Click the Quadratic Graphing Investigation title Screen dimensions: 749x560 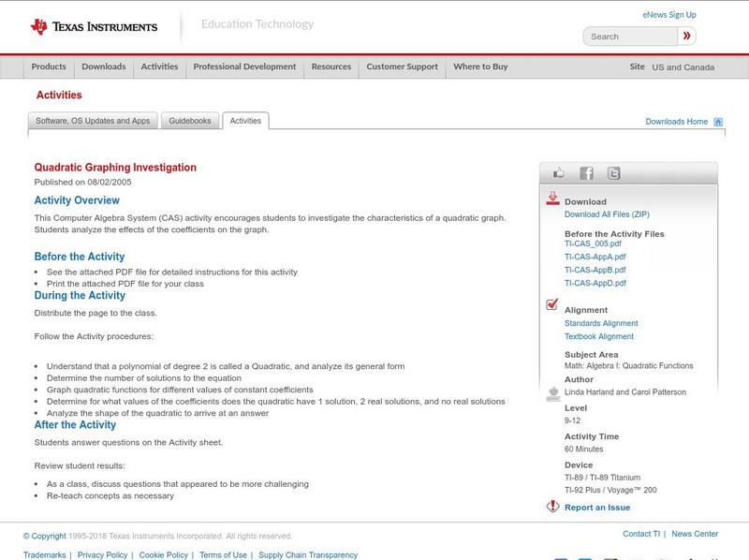[x=115, y=168]
